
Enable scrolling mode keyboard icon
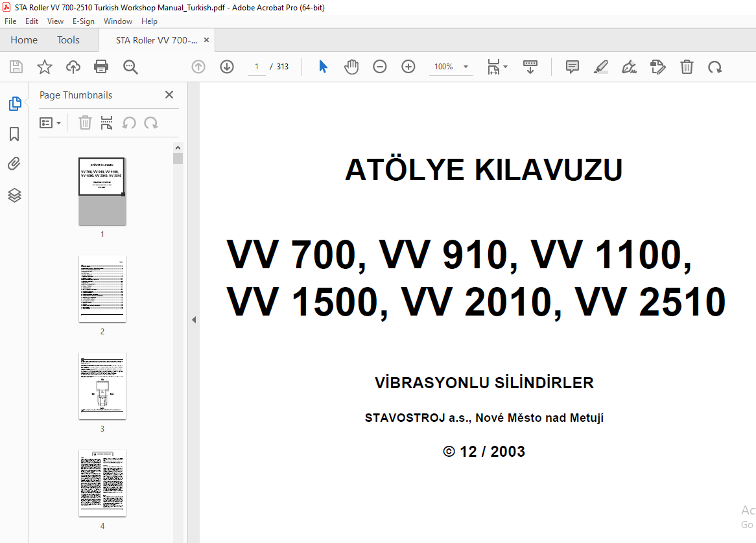tap(530, 67)
